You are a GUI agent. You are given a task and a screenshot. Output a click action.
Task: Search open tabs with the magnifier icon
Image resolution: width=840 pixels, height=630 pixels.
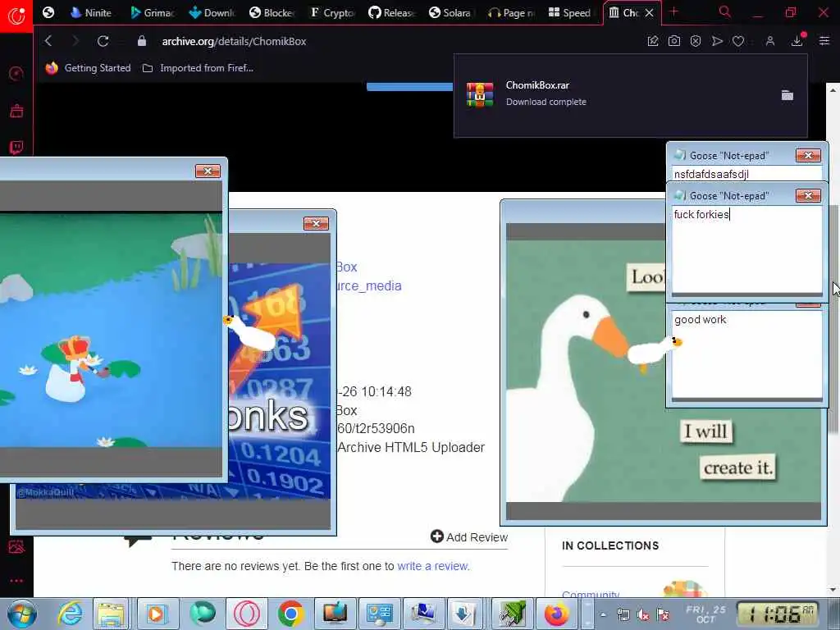(x=724, y=12)
